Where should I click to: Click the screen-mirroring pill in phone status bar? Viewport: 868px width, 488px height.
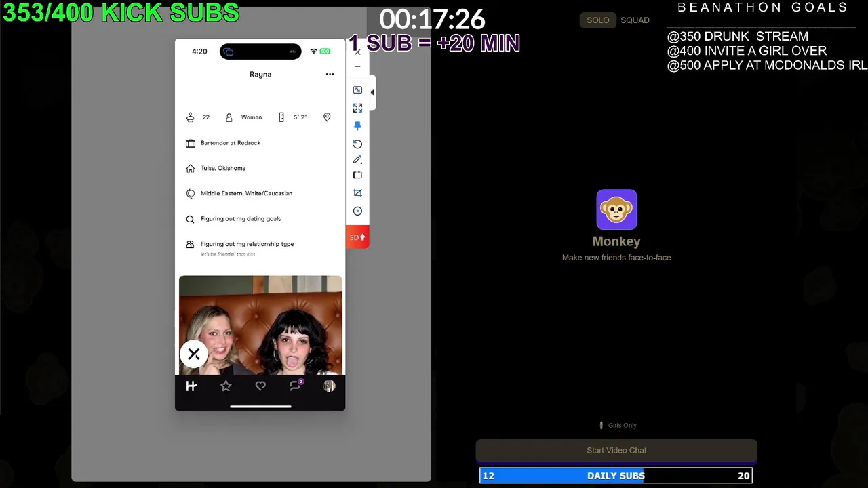click(260, 52)
